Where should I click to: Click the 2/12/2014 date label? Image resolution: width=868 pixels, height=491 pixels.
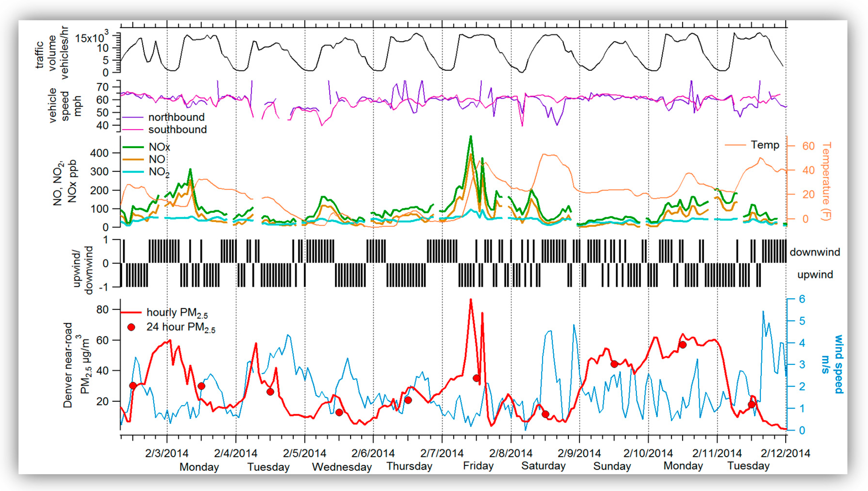coord(785,453)
